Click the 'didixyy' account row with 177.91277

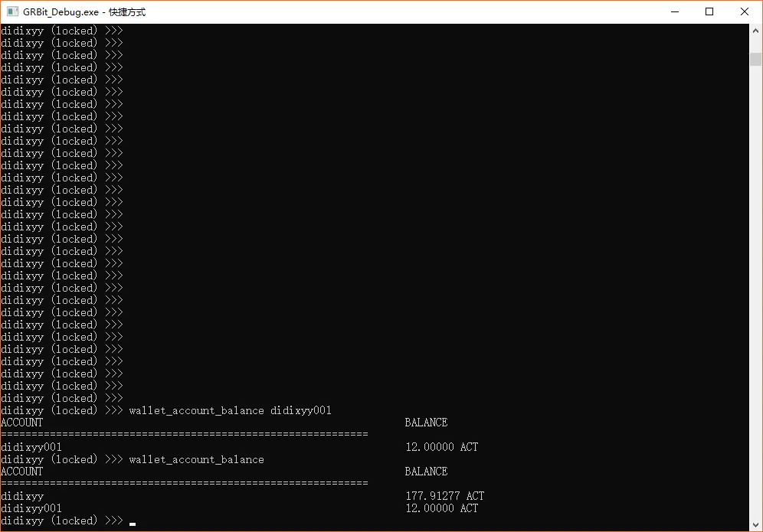[x=243, y=496]
